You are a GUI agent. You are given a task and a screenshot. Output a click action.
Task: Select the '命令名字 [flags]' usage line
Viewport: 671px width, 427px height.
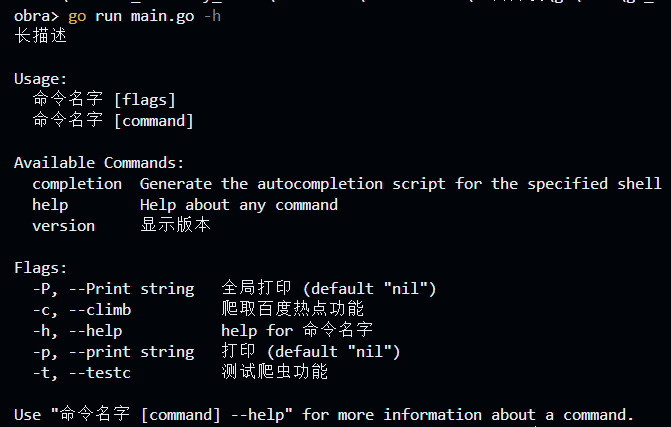(x=104, y=99)
